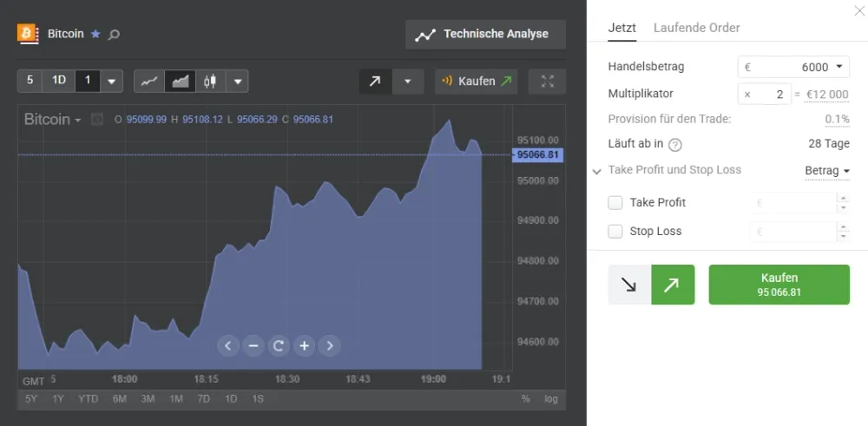Viewport: 868px width, 426px height.
Task: Click the green Kaufen 95 066.81 button
Action: 779,285
